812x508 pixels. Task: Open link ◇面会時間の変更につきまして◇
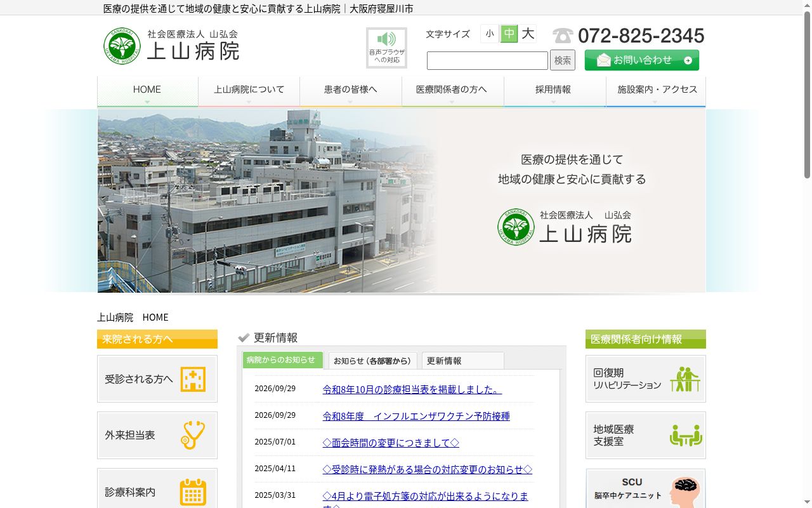click(x=391, y=443)
